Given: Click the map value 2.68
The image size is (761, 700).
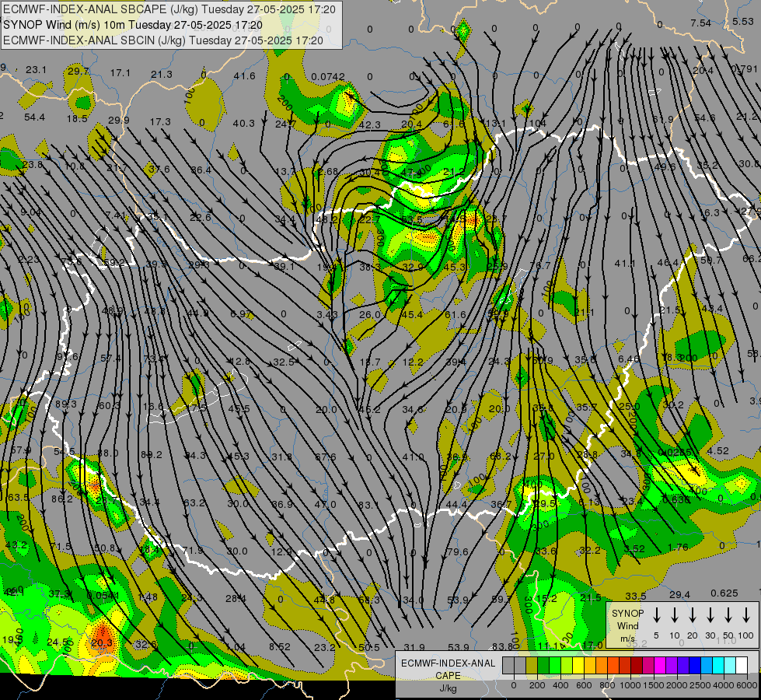Looking at the screenshot, I should (x=327, y=171).
